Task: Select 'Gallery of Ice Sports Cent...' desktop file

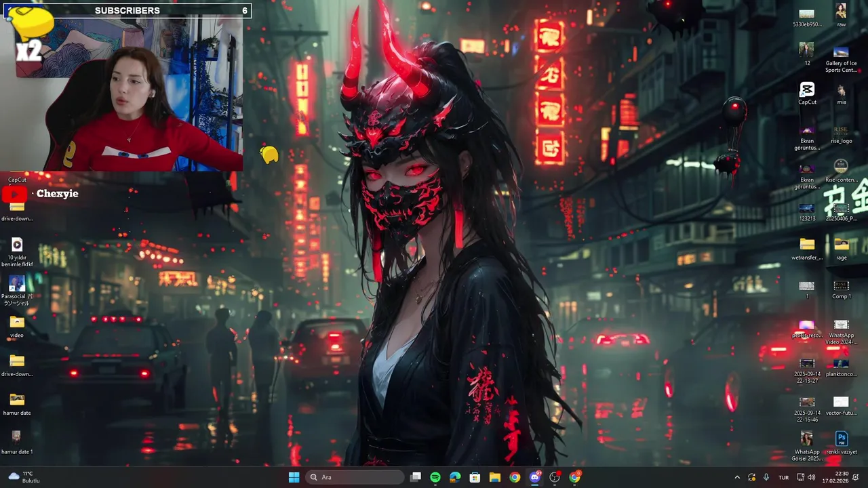Action: coord(841,59)
